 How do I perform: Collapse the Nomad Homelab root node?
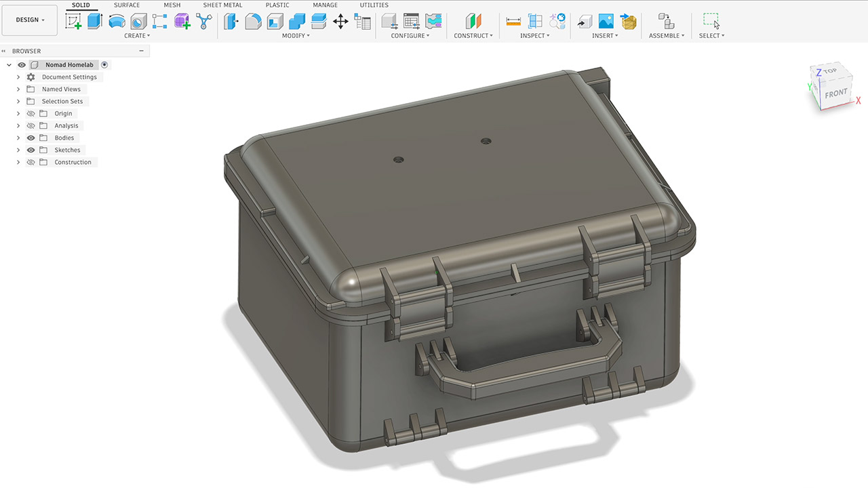(x=9, y=65)
